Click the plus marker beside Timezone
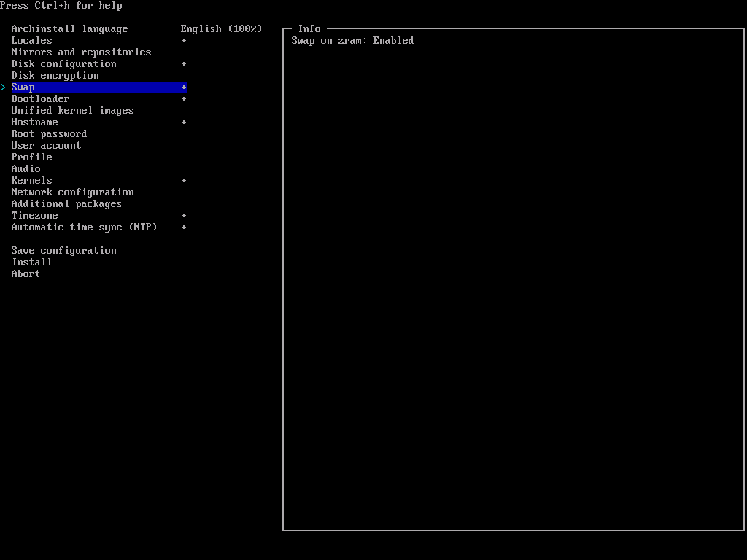Viewport: 747px width, 560px height. click(x=184, y=216)
